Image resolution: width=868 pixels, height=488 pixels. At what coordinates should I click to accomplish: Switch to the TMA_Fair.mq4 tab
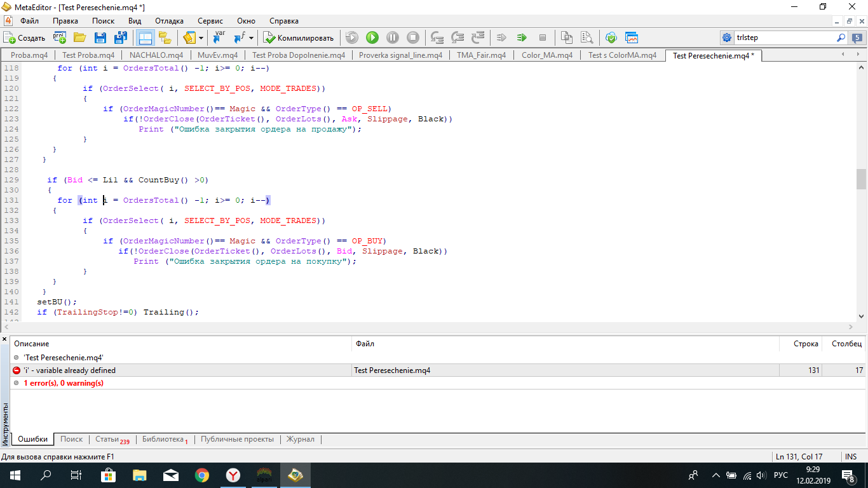pyautogui.click(x=482, y=55)
